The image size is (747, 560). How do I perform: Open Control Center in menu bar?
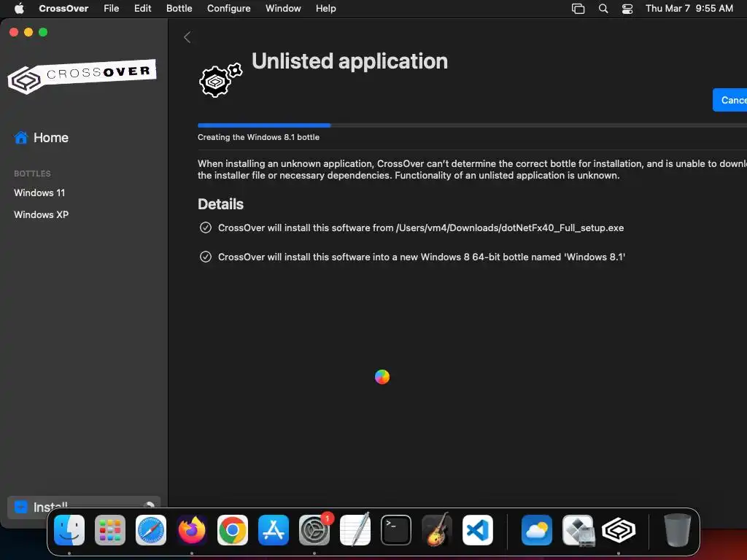pos(627,9)
